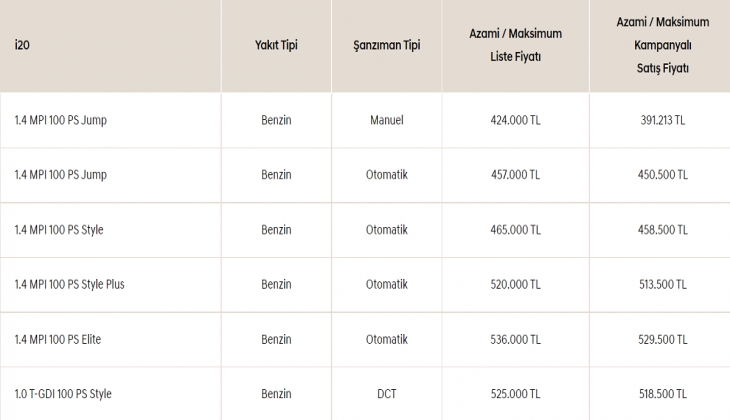Click the 457.000 TL list price

(515, 175)
